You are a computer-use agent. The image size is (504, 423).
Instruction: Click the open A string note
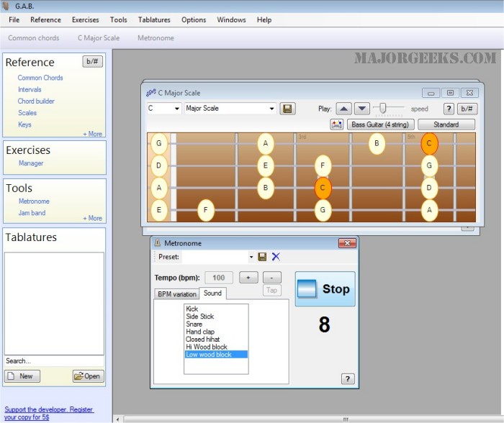[159, 188]
